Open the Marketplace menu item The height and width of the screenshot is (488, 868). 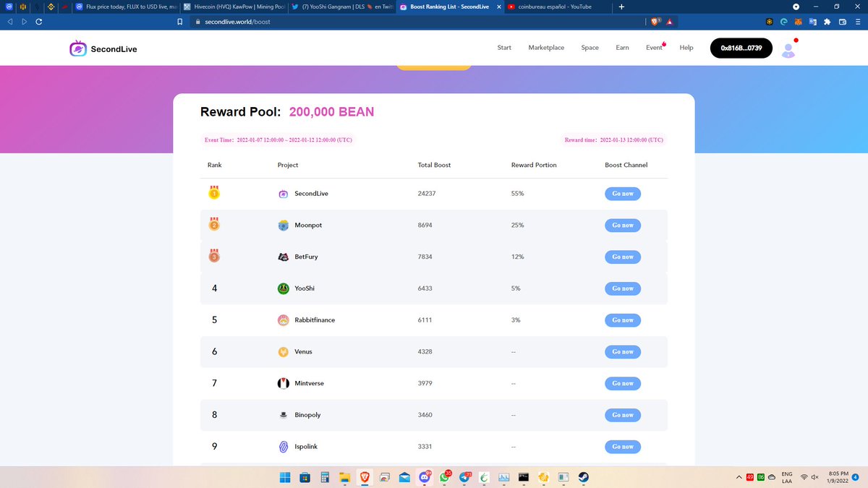pos(546,48)
